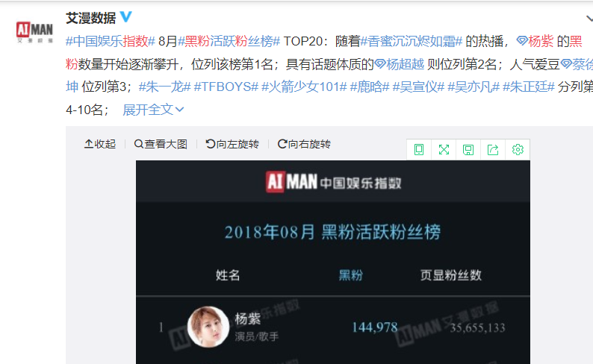Open the #香蜜沉沉烬如霜# topic link

coord(412,41)
